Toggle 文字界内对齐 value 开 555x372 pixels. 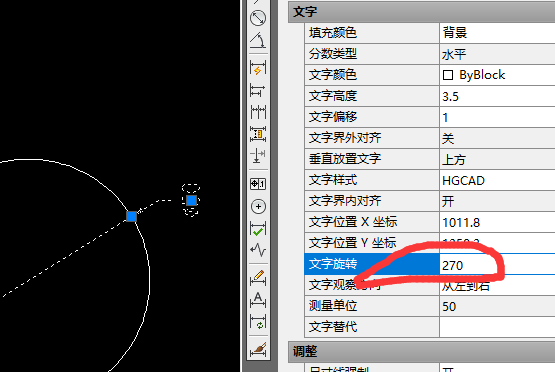click(497, 201)
